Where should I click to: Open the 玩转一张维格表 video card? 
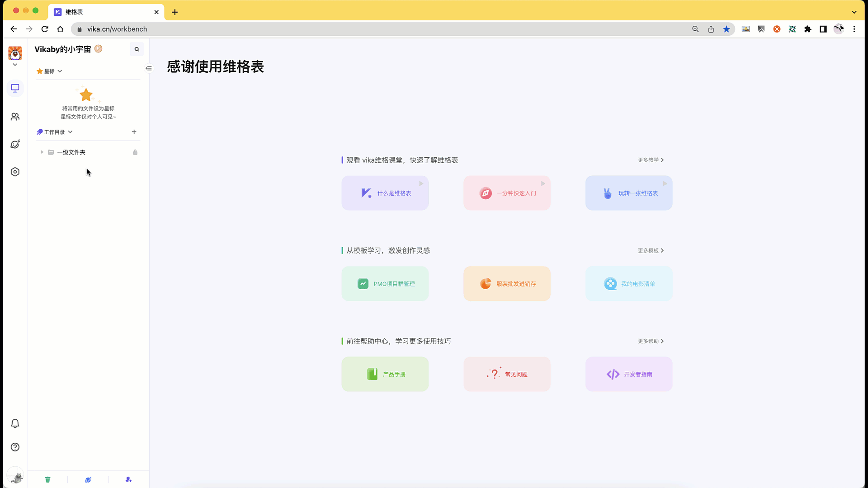click(x=629, y=193)
